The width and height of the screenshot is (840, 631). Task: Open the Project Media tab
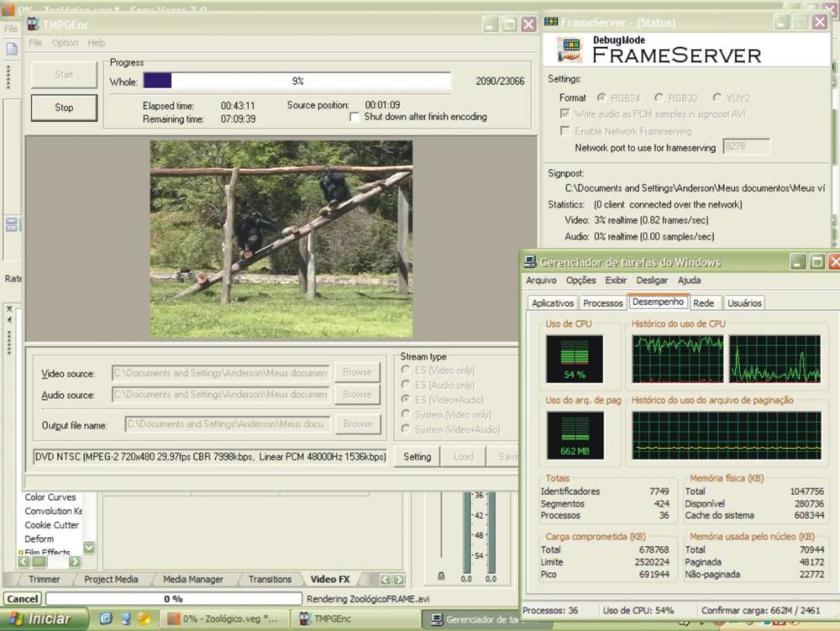[x=111, y=579]
